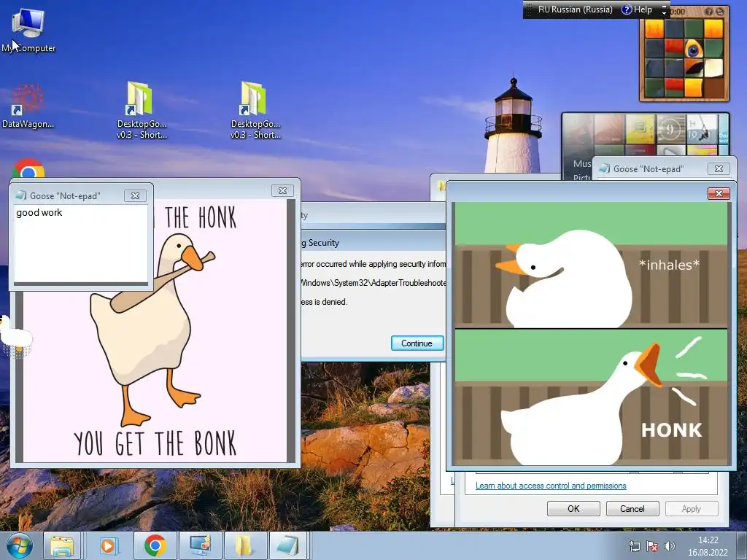Click the network tray icon
Image resolution: width=747 pixels, height=560 pixels.
pos(634,546)
